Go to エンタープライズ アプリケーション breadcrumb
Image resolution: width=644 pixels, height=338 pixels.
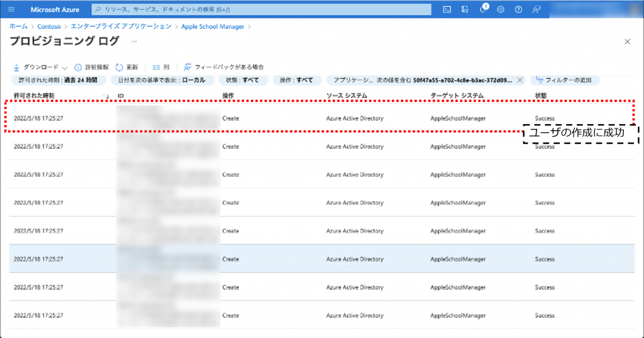point(121,26)
